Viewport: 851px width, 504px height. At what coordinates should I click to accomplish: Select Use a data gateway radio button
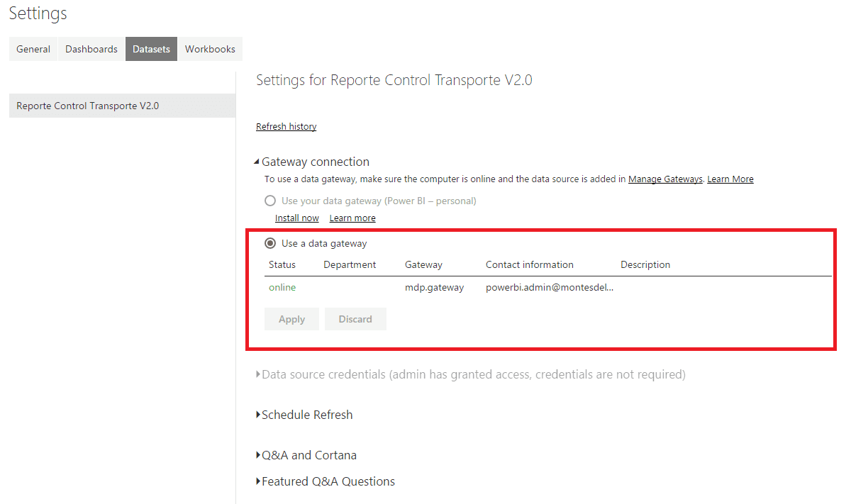(x=270, y=243)
